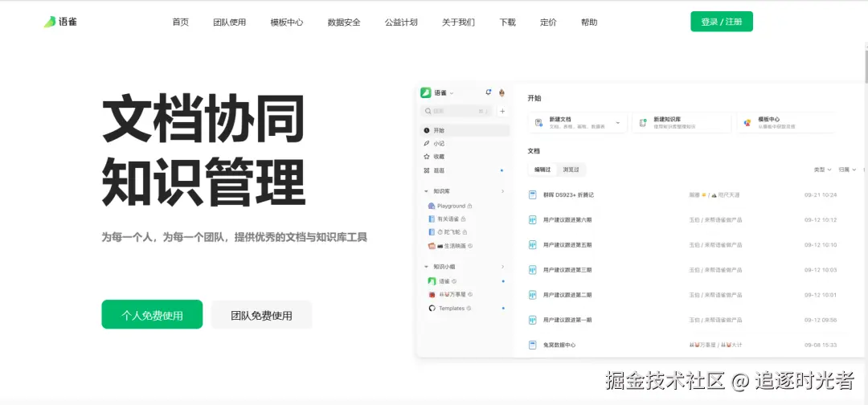Click the plus add button beside search
The image size is (868, 405).
502,111
